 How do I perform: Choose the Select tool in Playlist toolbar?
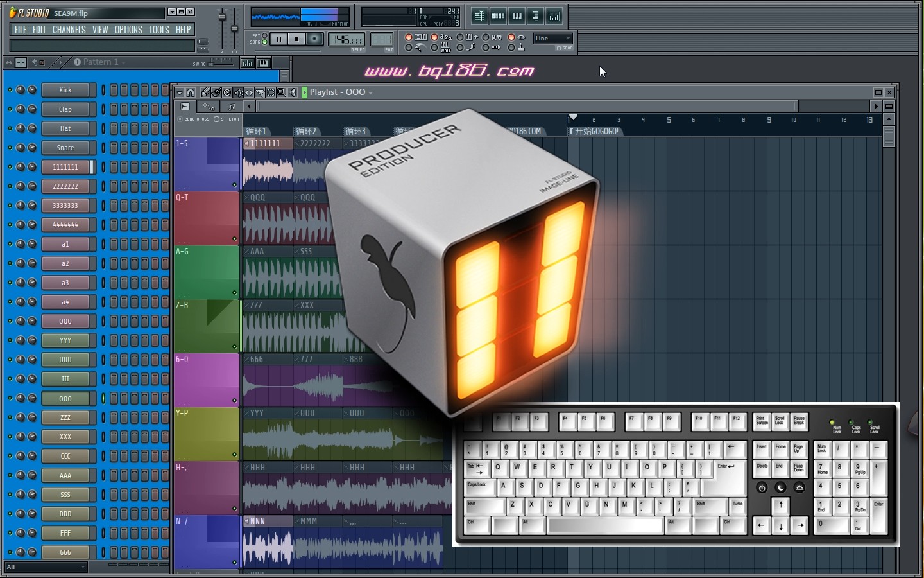(x=271, y=92)
